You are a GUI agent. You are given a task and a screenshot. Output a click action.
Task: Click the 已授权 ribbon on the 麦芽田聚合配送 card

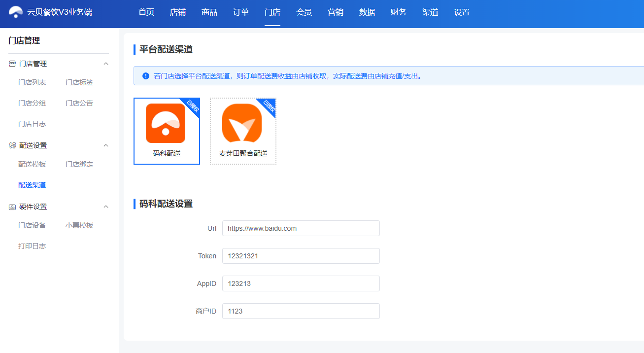point(268,106)
